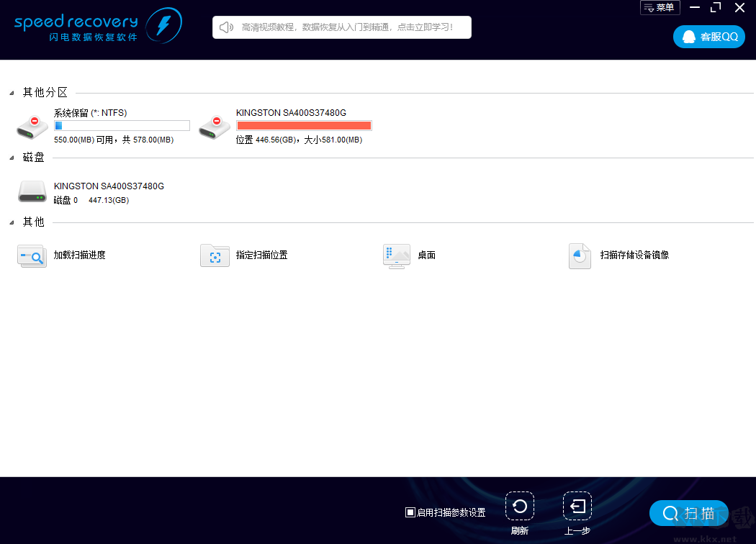Click the red usage bar of KINGSTON partition

click(x=304, y=126)
